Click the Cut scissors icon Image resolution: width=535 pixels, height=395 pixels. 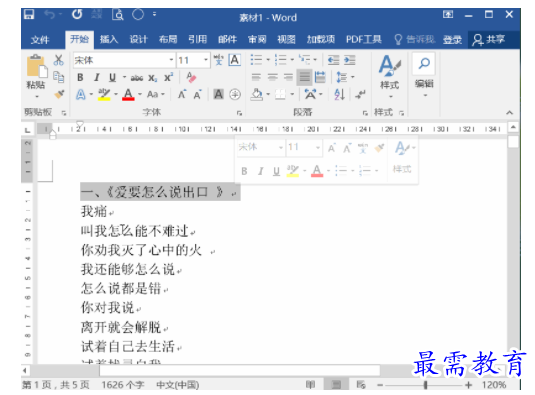(59, 60)
